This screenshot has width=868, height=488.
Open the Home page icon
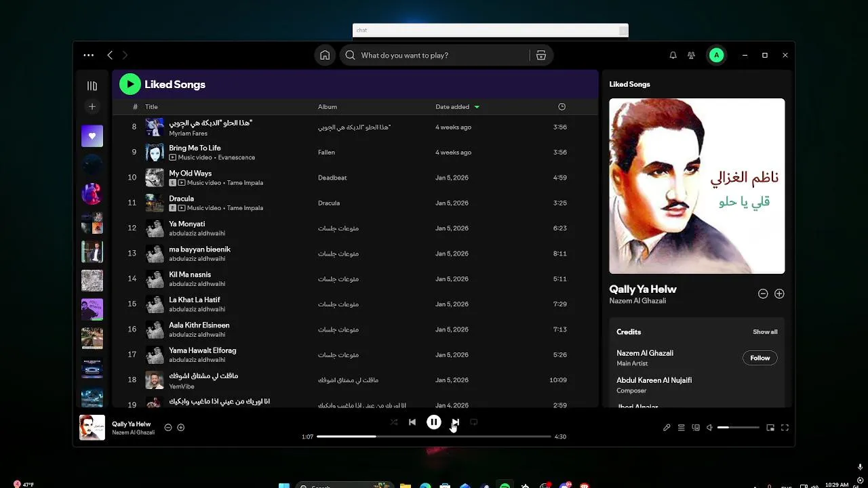click(325, 56)
